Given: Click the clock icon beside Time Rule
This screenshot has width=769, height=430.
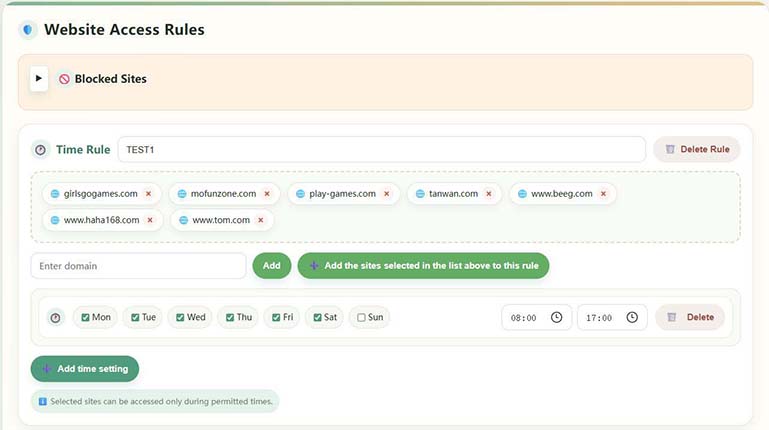Looking at the screenshot, I should click(x=40, y=150).
